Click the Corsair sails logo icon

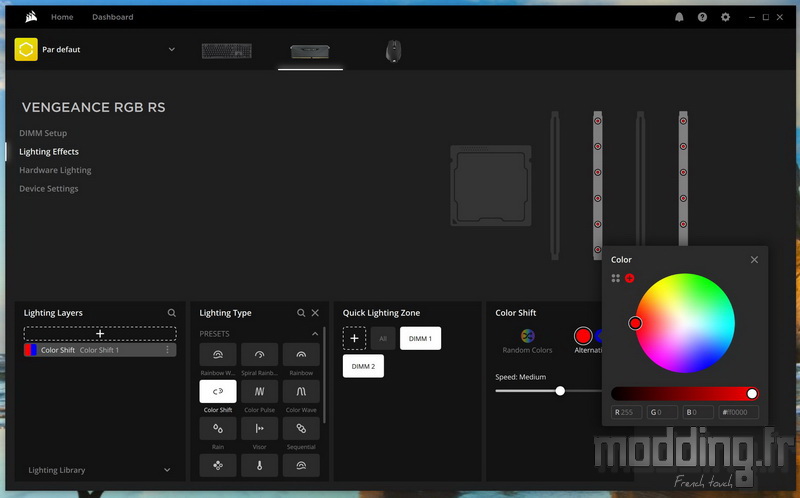(x=31, y=17)
